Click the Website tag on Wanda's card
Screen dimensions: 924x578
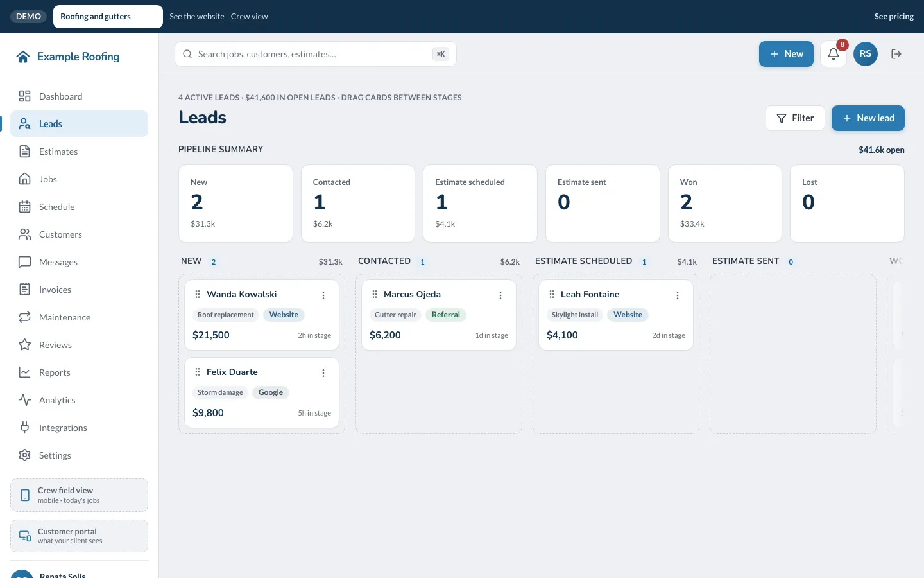tap(284, 315)
